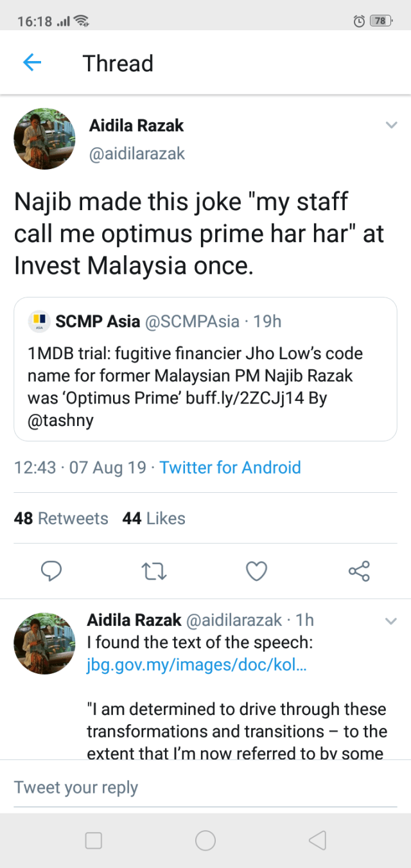Image resolution: width=411 pixels, height=868 pixels.
Task: Tap the back arrow to leave the thread
Action: click(x=32, y=62)
